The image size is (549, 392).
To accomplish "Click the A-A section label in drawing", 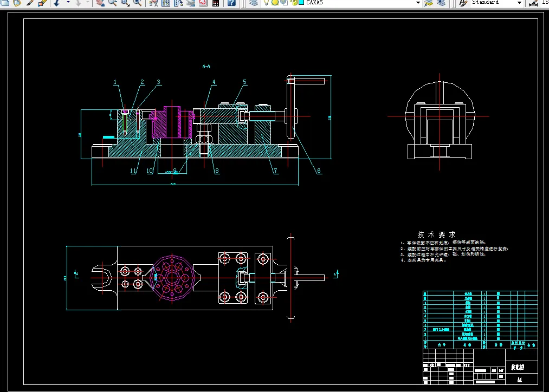I will click(x=206, y=67).
